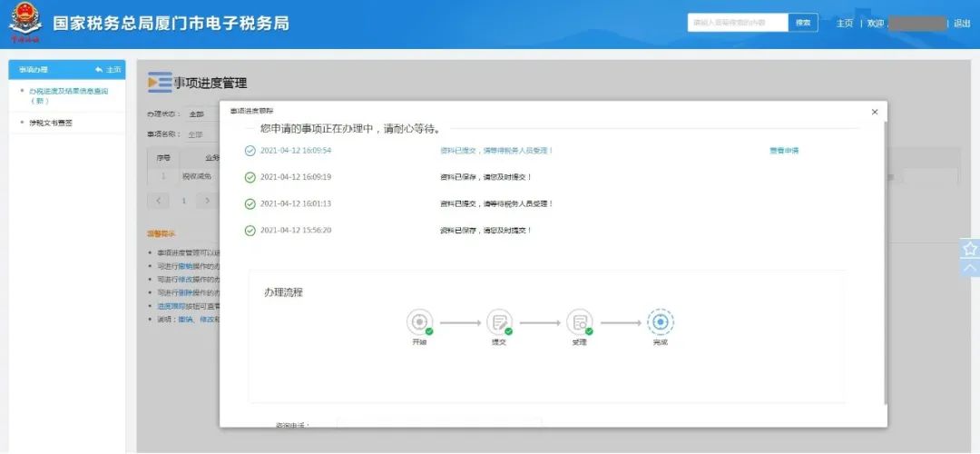Image resolution: width=980 pixels, height=454 pixels.
Task: Click the check icon beside 15:56:20 entry
Action: [250, 231]
